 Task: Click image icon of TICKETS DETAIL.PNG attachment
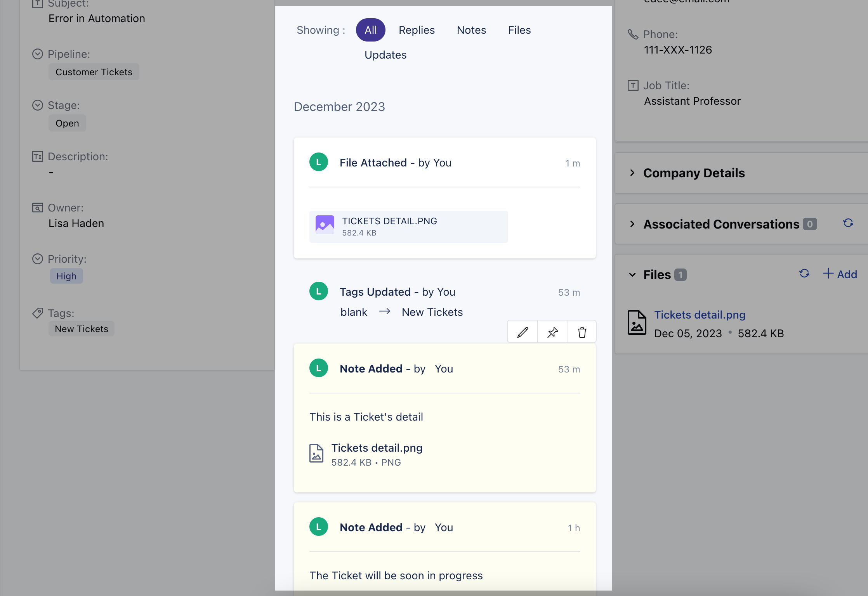pos(325,225)
